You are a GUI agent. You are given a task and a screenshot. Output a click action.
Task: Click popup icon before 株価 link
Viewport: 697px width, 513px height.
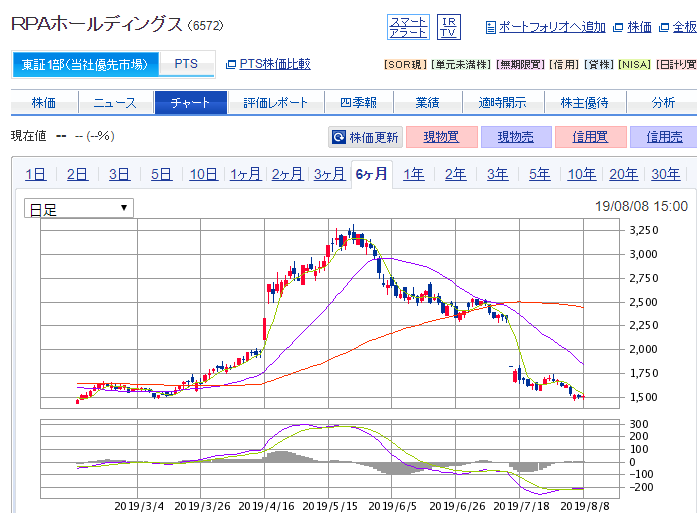click(618, 28)
